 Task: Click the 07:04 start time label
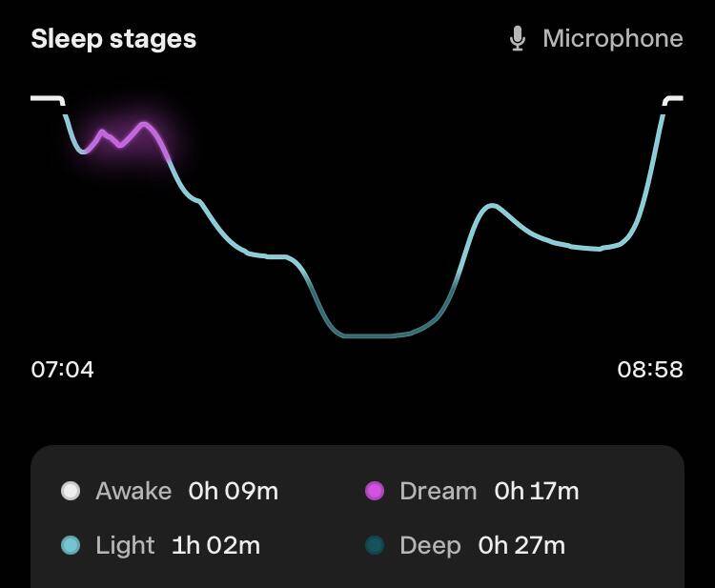(x=63, y=370)
